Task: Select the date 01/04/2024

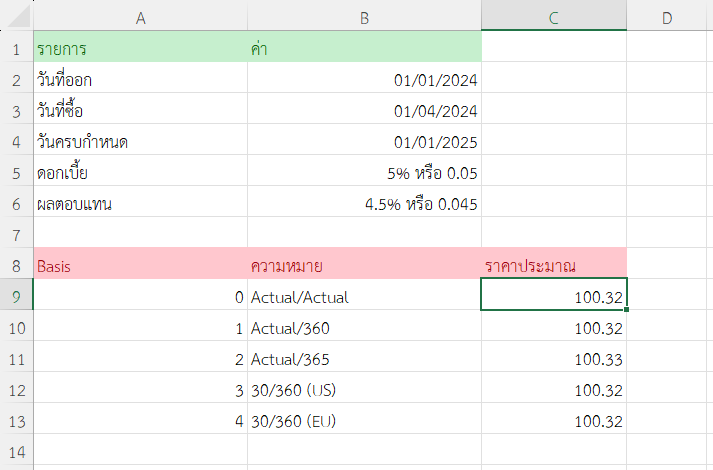Action: [364, 109]
